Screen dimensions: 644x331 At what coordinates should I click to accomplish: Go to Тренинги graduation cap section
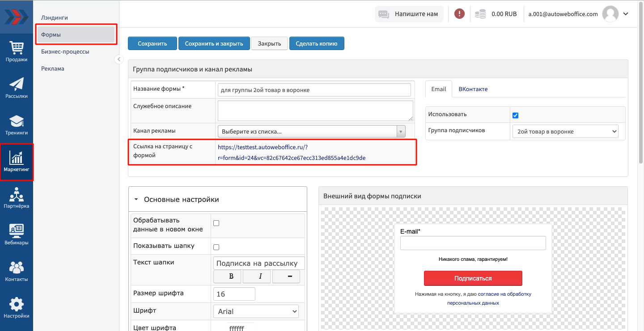pyautogui.click(x=17, y=125)
